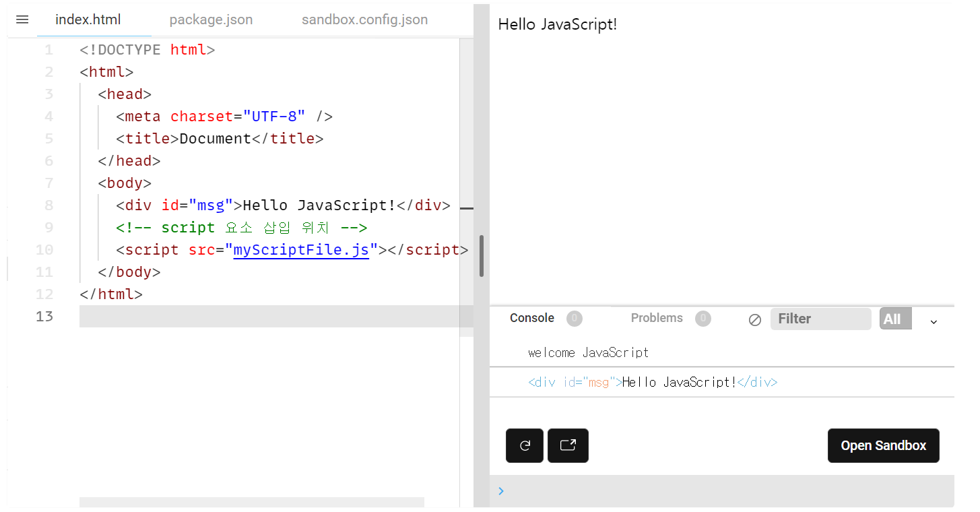Switch to the package.json tab
Screen dimensions: 980x512
click(211, 20)
